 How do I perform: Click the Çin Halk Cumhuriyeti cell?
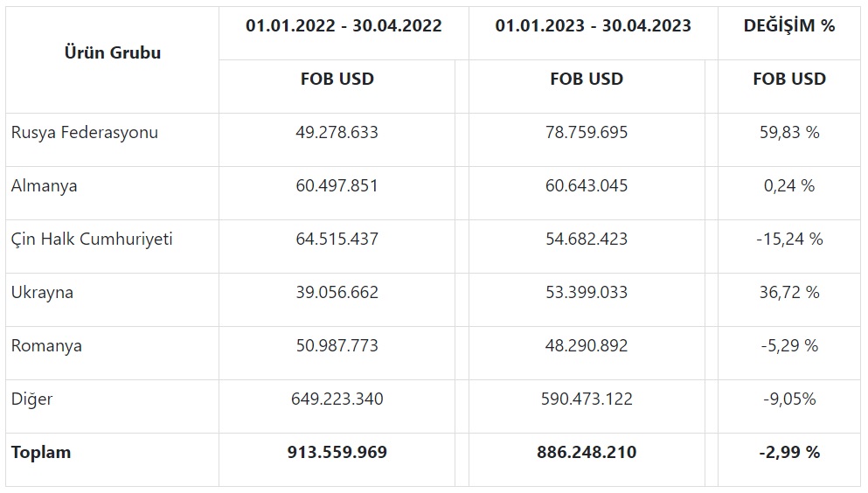pos(92,239)
